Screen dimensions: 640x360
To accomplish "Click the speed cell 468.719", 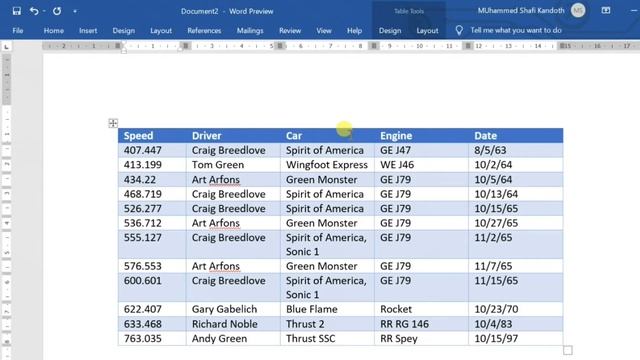I will (x=152, y=194).
